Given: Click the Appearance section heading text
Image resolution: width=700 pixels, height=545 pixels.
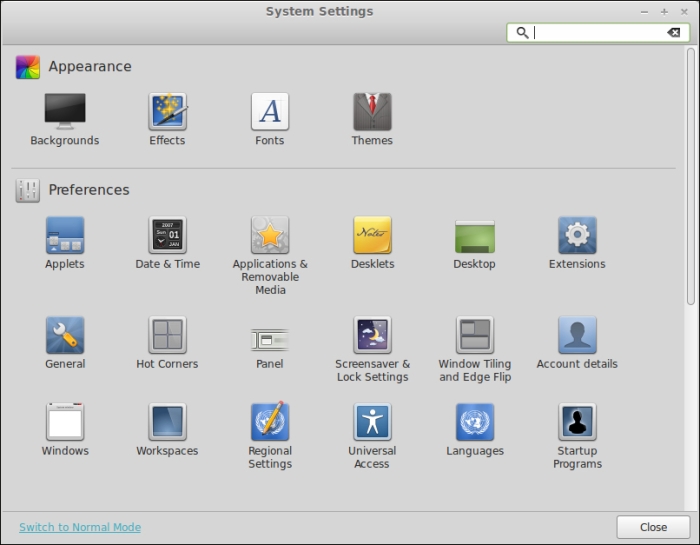Looking at the screenshot, I should tap(90, 67).
